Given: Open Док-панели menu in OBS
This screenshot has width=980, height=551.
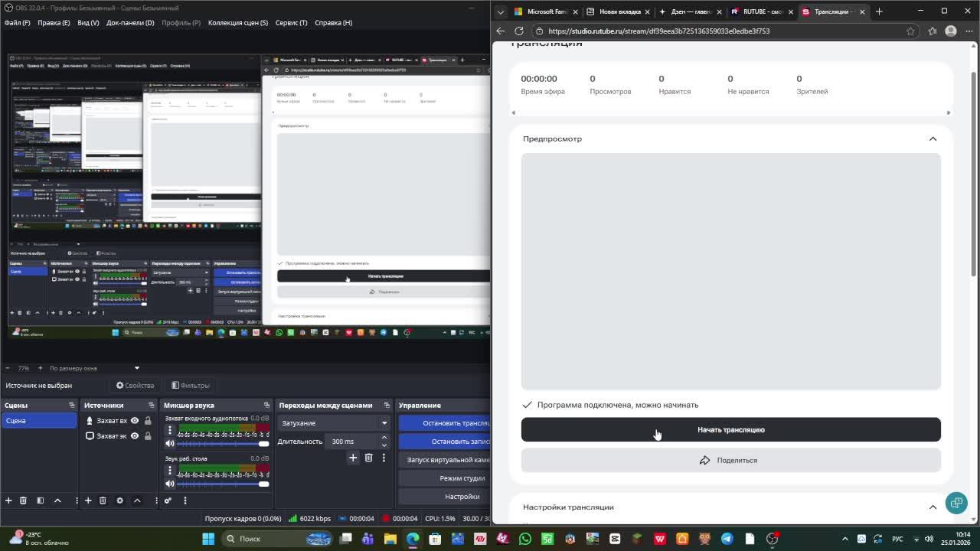Looking at the screenshot, I should (x=130, y=23).
